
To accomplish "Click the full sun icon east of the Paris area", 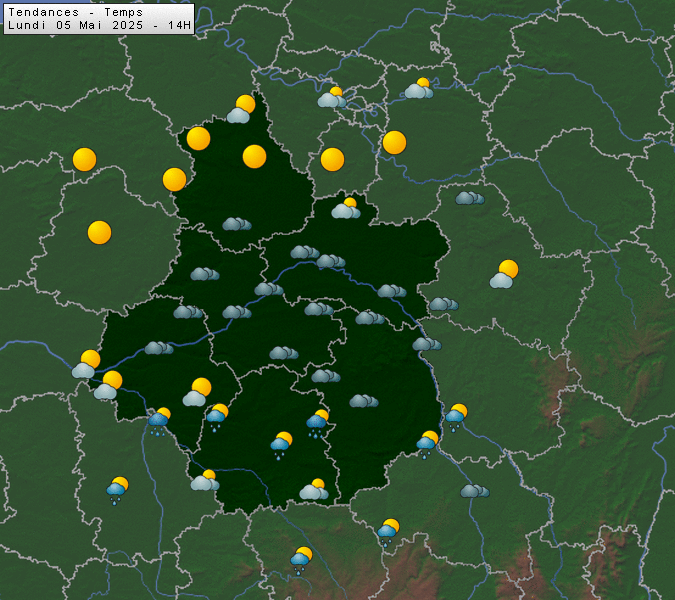I will pos(394,142).
